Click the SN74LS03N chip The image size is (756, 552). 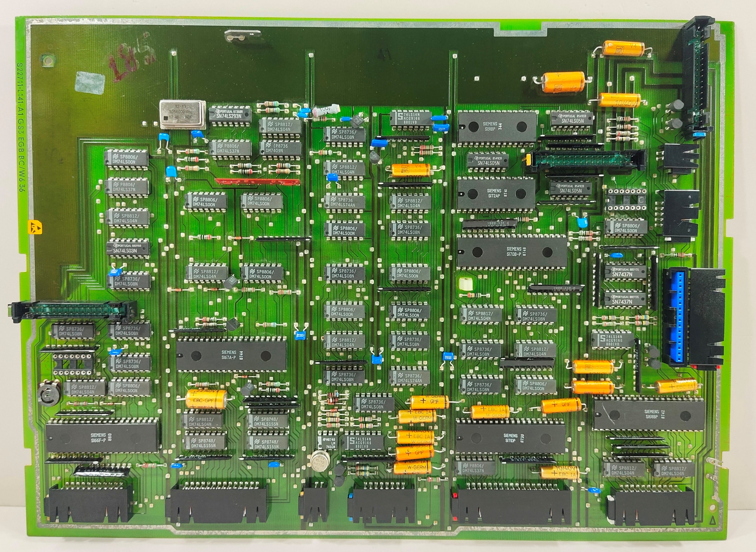[128, 248]
